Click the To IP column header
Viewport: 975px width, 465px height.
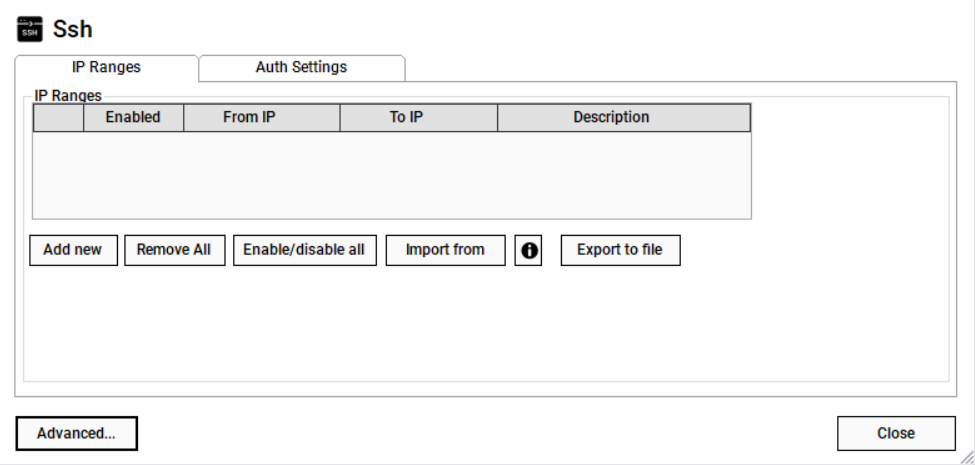(x=406, y=118)
